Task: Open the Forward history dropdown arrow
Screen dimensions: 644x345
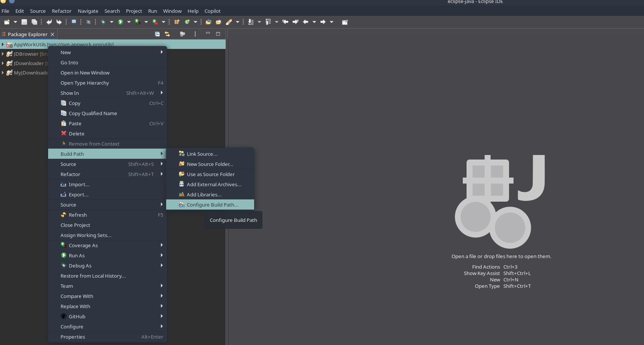Action: click(x=332, y=22)
